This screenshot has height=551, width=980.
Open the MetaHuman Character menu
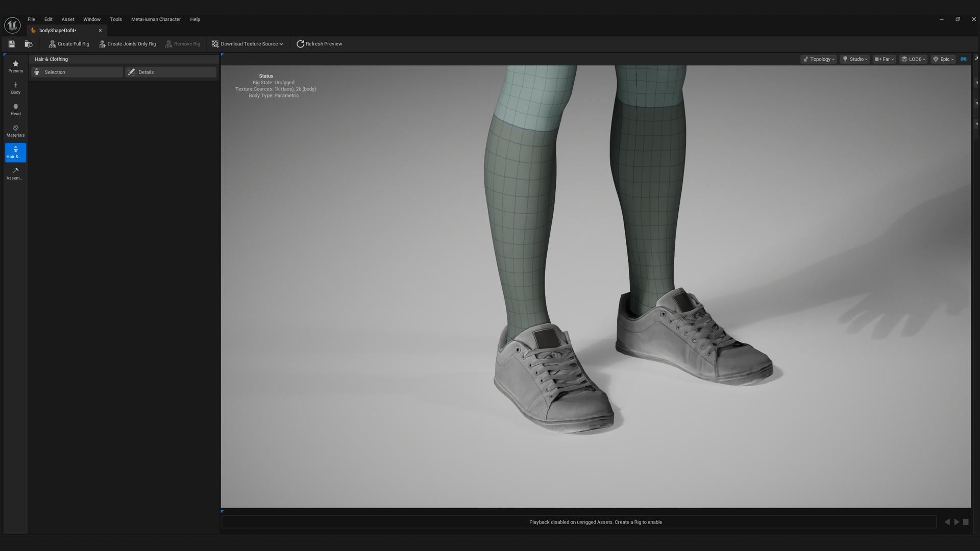point(156,19)
